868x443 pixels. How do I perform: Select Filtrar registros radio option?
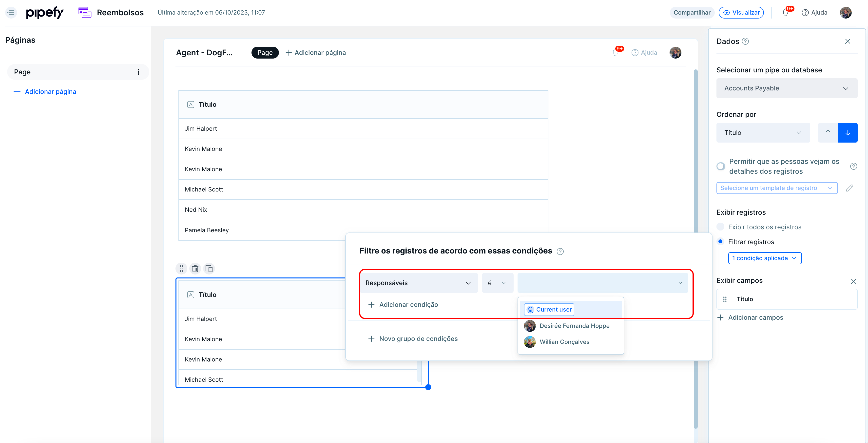(720, 242)
